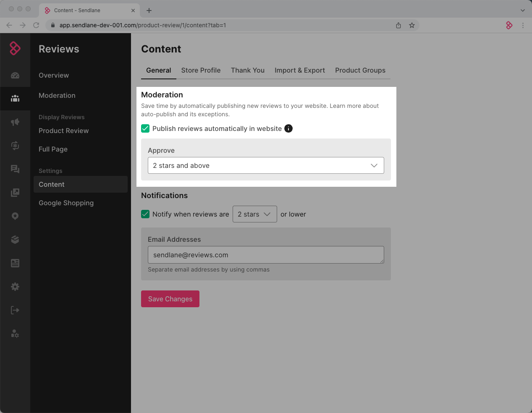Switch to the Thank You tab
Viewport: 532px width, 413px height.
tap(248, 70)
